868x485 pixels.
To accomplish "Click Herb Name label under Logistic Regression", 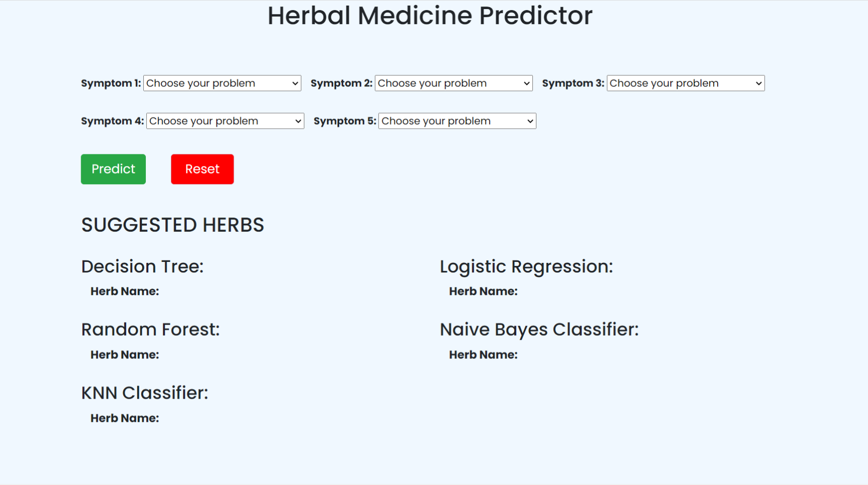I will (483, 292).
